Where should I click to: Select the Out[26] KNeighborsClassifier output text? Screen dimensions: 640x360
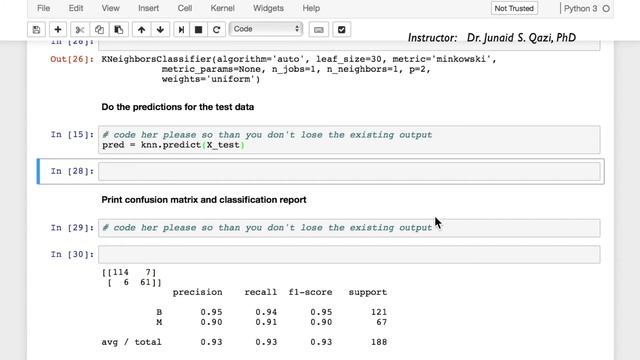299,69
